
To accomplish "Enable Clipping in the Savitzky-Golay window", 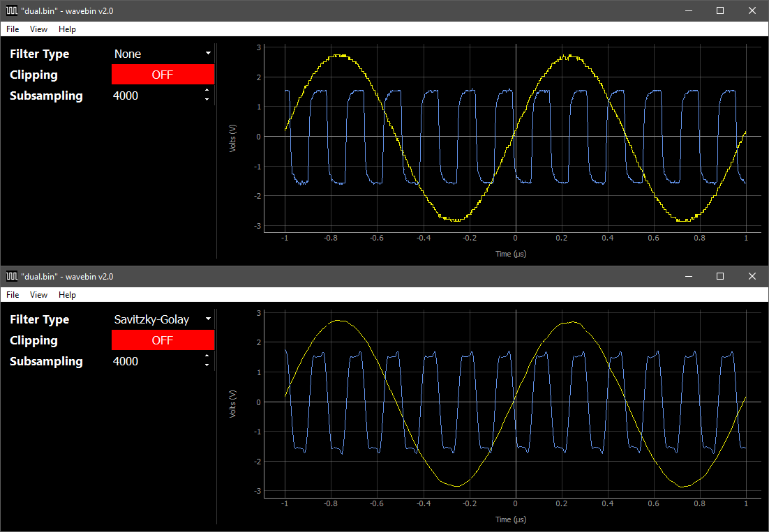I will pos(163,340).
